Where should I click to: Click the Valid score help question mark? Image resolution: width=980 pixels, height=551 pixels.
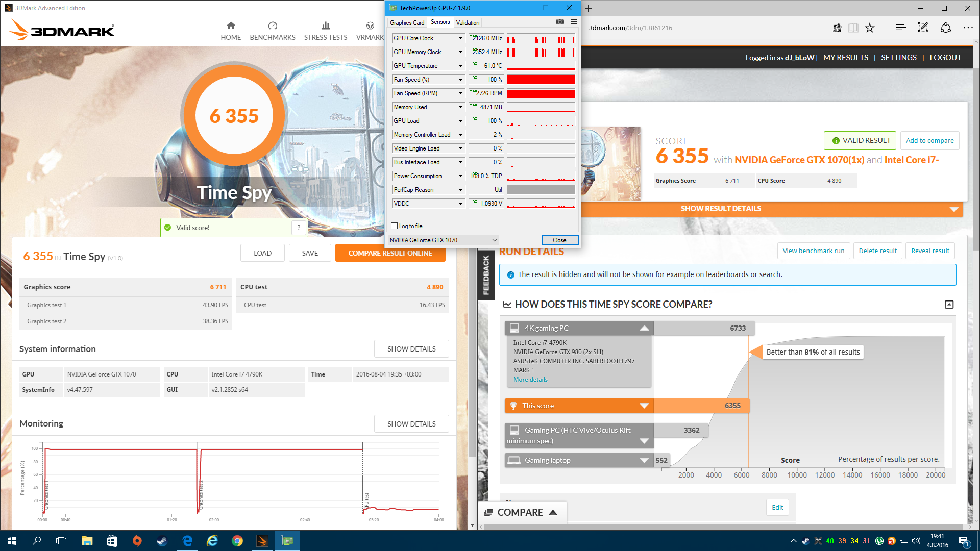[299, 228]
